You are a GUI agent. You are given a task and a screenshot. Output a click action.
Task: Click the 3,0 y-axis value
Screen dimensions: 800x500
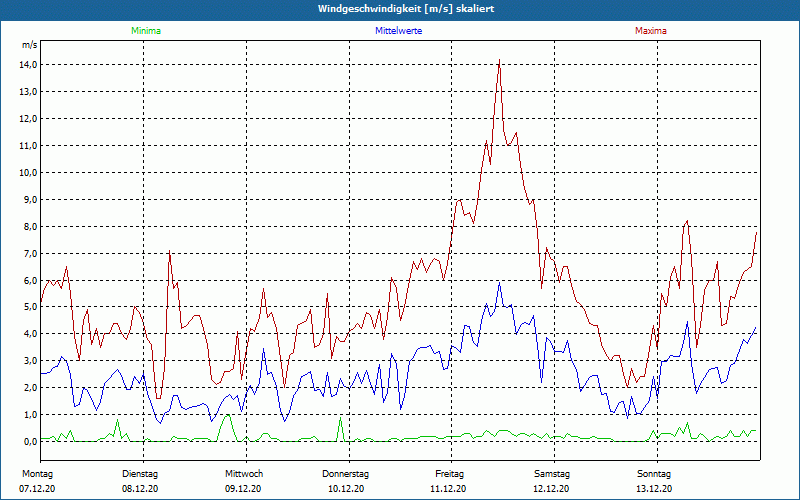(x=30, y=361)
